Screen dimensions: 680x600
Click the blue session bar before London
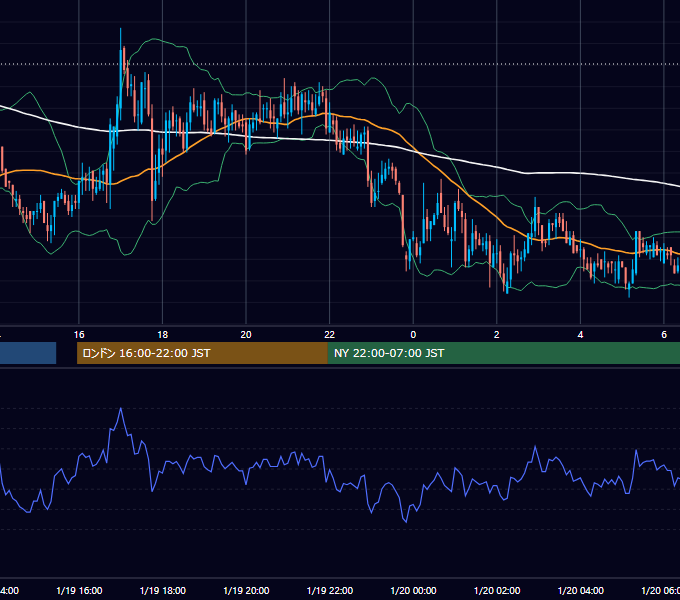(28, 353)
